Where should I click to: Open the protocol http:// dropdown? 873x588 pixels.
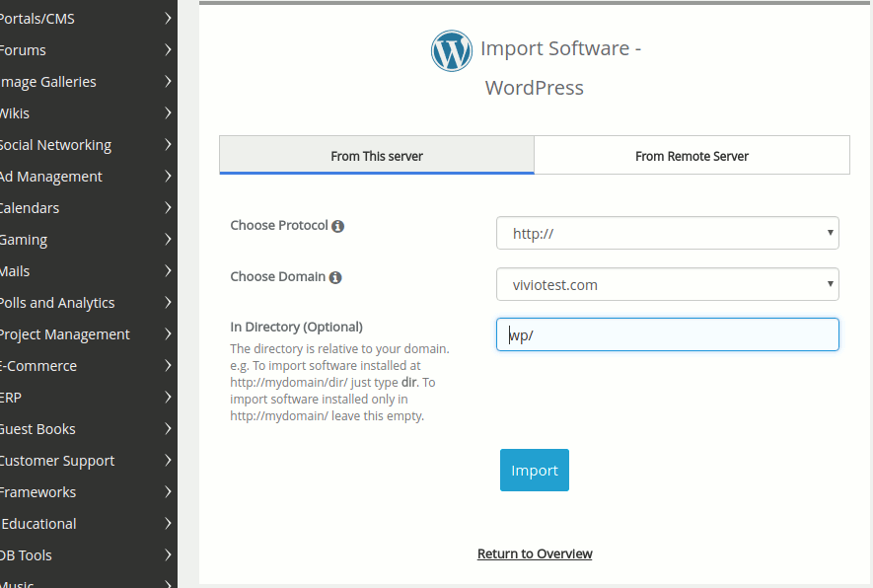[x=668, y=233]
